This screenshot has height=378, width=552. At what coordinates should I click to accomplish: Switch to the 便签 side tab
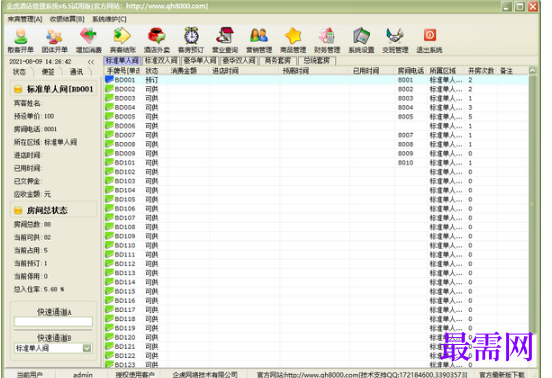(48, 72)
